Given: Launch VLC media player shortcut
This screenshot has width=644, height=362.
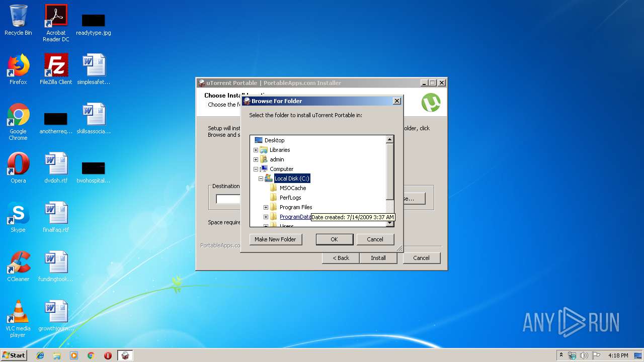Looking at the screenshot, I should 18,319.
